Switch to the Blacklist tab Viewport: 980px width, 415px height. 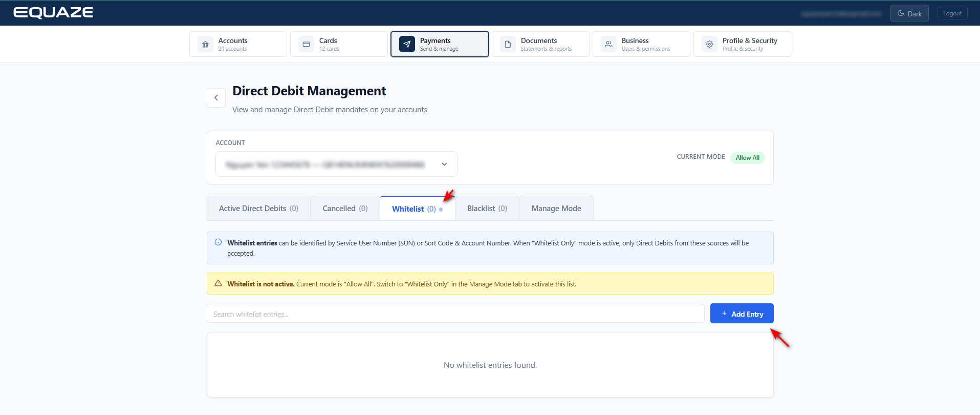[487, 209]
